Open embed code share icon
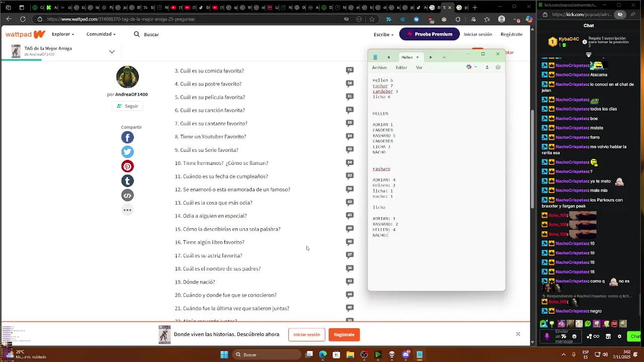This screenshot has width=644, height=362. point(127,196)
